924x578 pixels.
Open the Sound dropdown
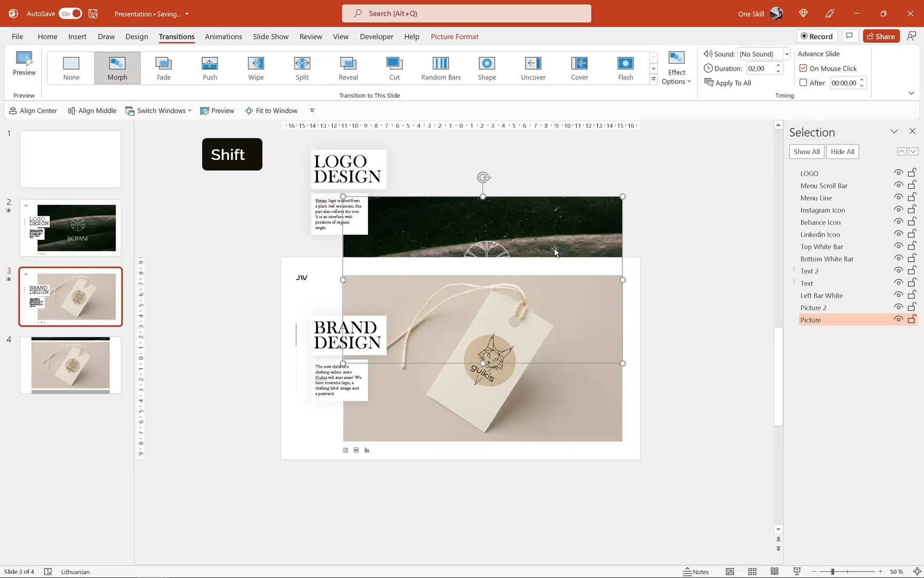tap(787, 54)
